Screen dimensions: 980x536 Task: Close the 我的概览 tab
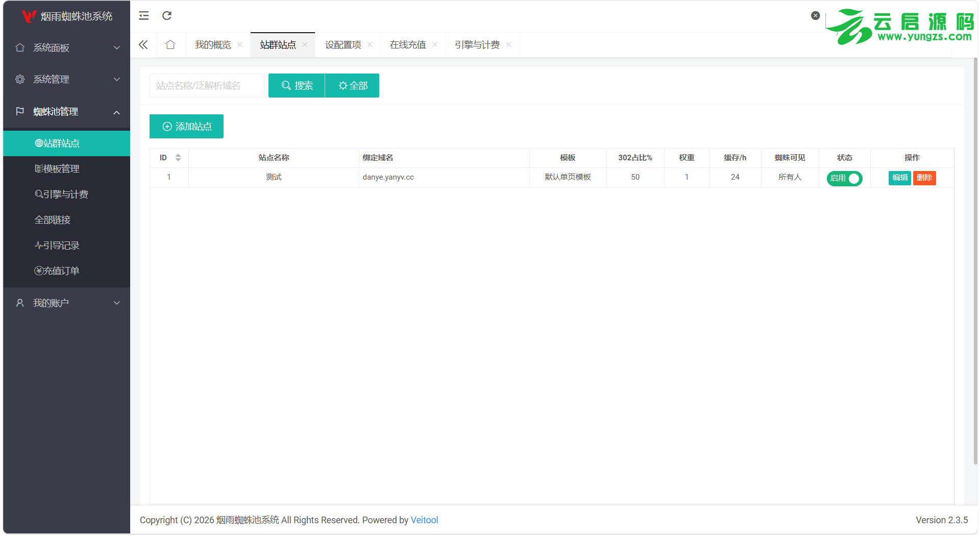coord(240,45)
